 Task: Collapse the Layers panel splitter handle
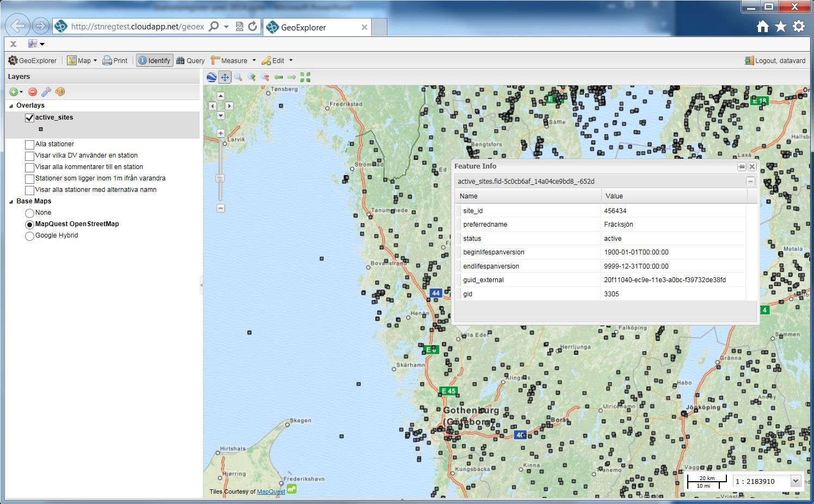coord(201,284)
